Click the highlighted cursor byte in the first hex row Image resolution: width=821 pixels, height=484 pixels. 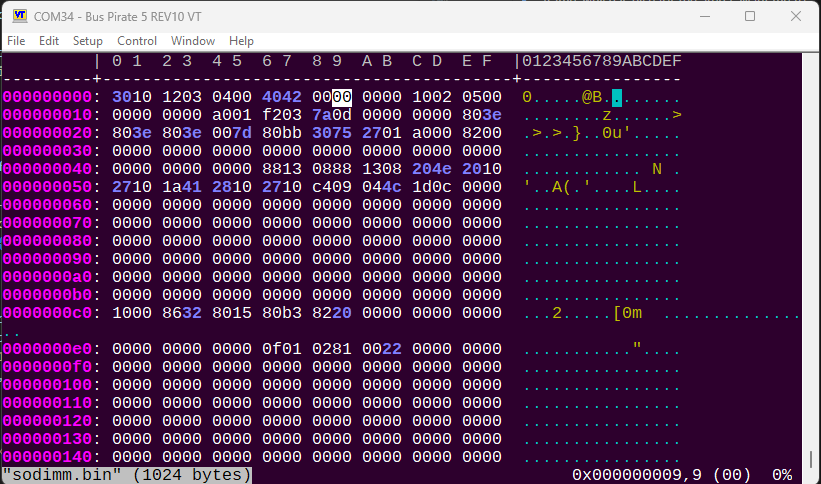(342, 97)
